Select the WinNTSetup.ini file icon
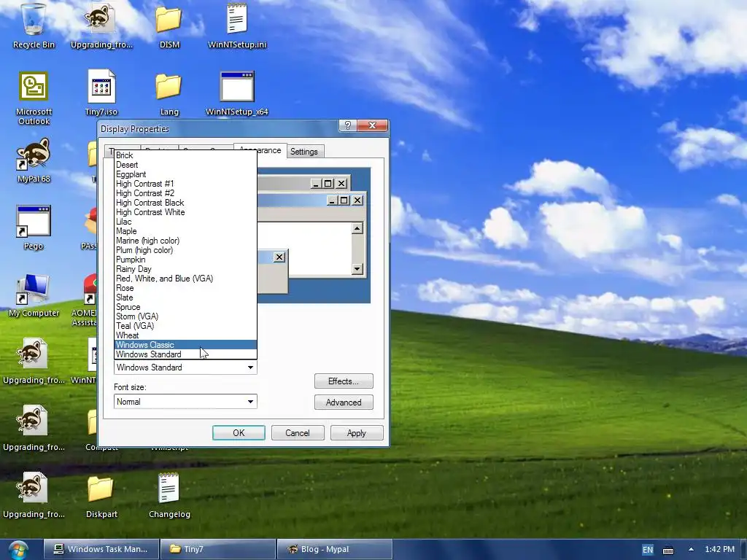747x560 pixels. tap(237, 26)
